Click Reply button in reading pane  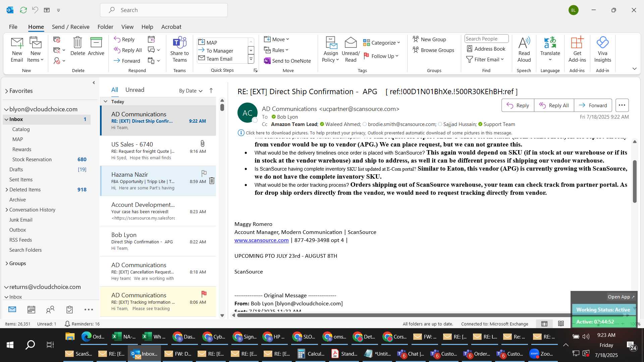coord(518,105)
